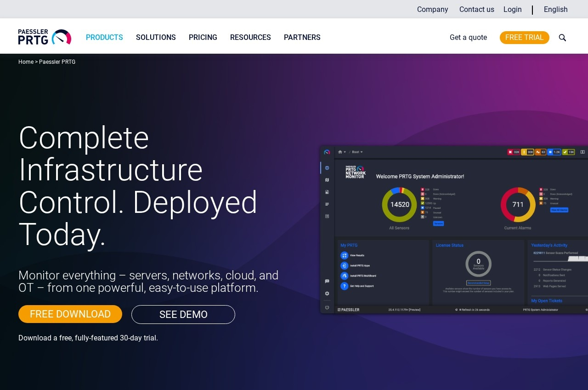The height and width of the screenshot is (390, 588).
Task: Select the tickets list icon in sidebar
Action: [x=327, y=216]
